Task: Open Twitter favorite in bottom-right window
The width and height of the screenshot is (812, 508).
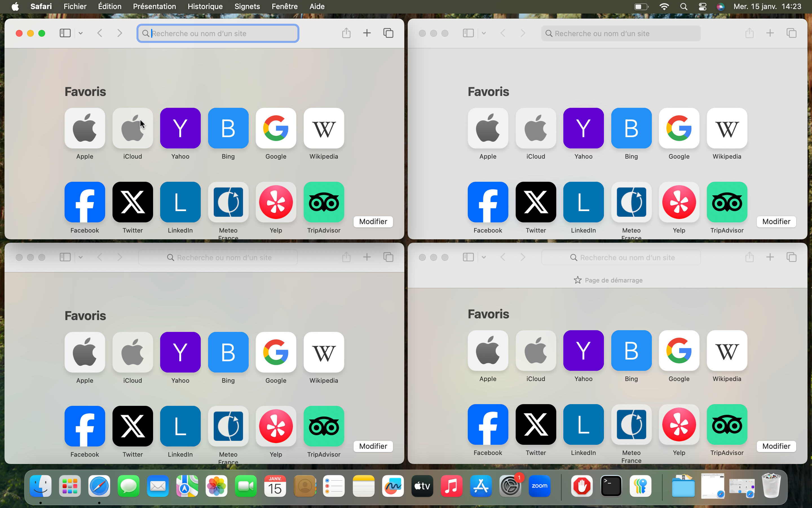Action: coord(535,424)
